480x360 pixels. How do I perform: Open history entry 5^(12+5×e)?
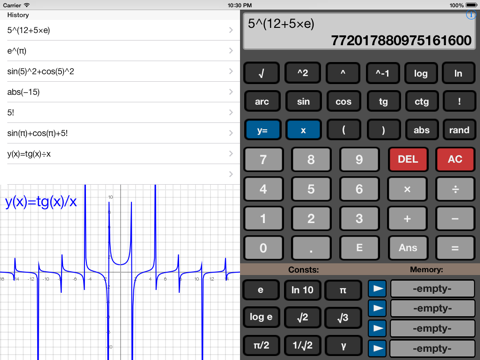pos(120,30)
